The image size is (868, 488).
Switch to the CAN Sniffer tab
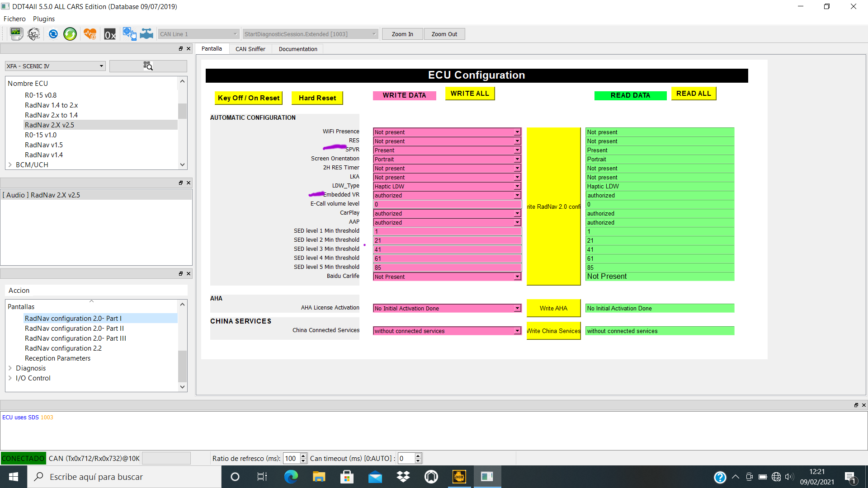pos(250,49)
